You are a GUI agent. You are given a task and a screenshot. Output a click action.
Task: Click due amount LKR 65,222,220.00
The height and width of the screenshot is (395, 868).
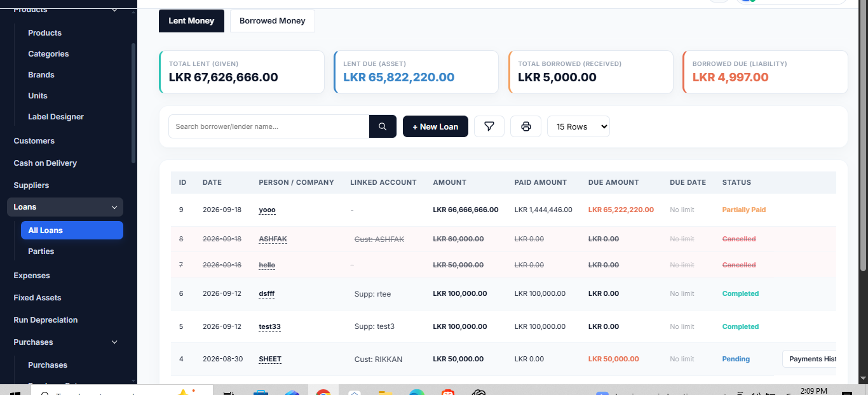pos(621,210)
